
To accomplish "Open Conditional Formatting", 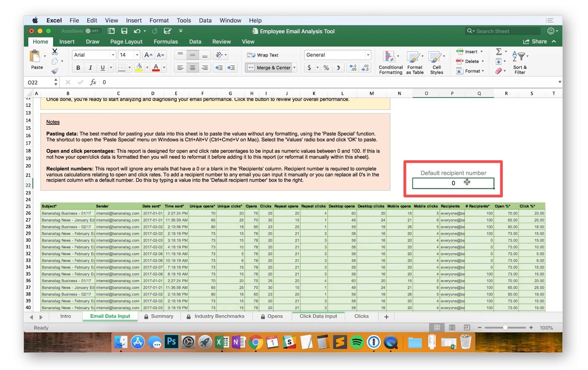I will click(390, 63).
